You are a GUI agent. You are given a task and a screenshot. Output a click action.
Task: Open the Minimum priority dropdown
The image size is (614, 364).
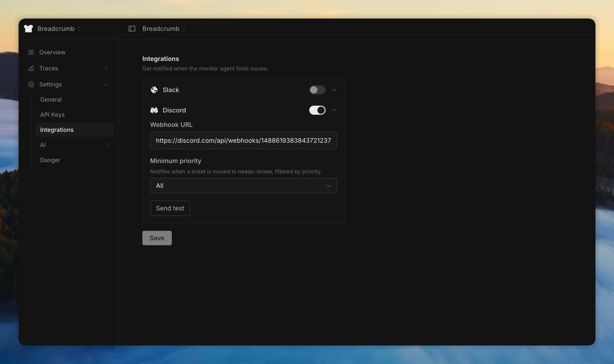pos(243,185)
